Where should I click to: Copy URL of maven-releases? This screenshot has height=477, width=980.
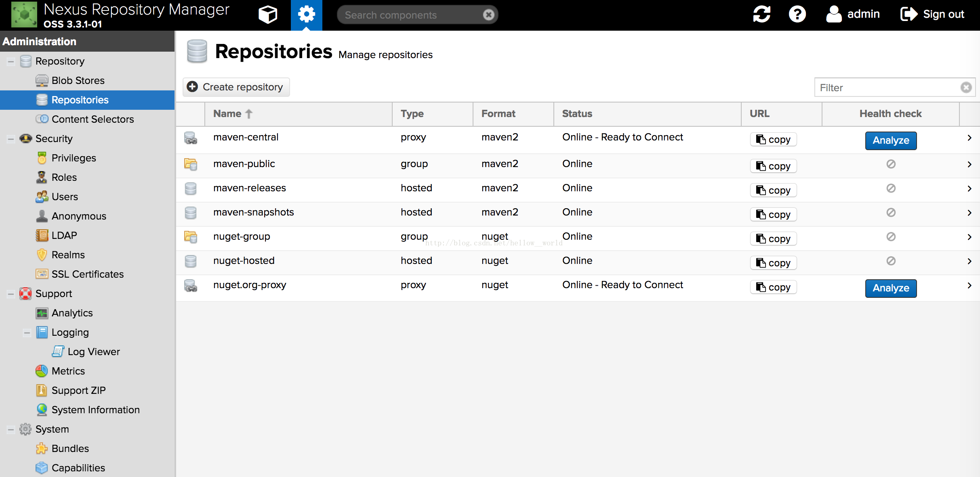coord(773,190)
